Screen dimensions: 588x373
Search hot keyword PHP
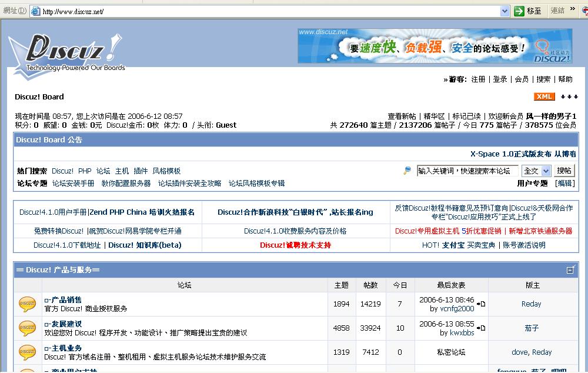click(x=85, y=171)
